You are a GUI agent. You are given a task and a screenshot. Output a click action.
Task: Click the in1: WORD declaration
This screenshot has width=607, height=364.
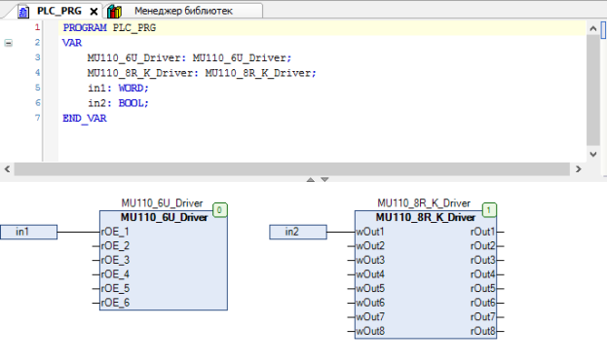[x=118, y=89]
